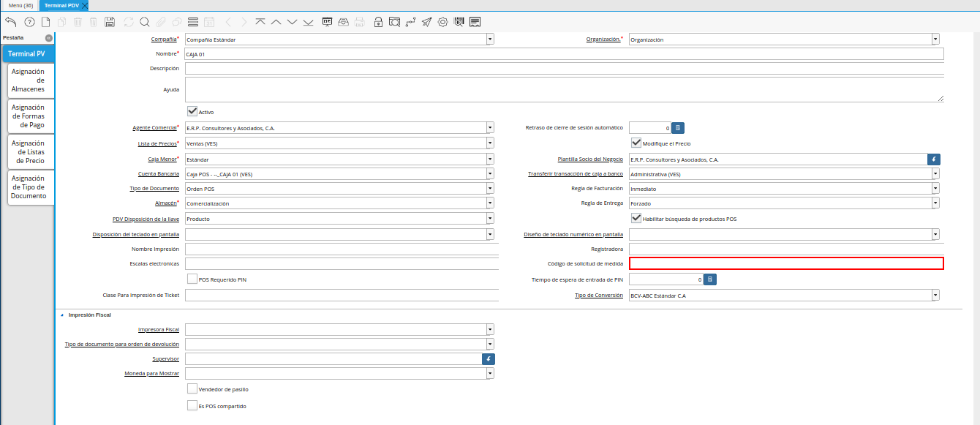This screenshot has height=425, width=980.
Task: Click the settings gear icon in toolbar
Action: 442,22
